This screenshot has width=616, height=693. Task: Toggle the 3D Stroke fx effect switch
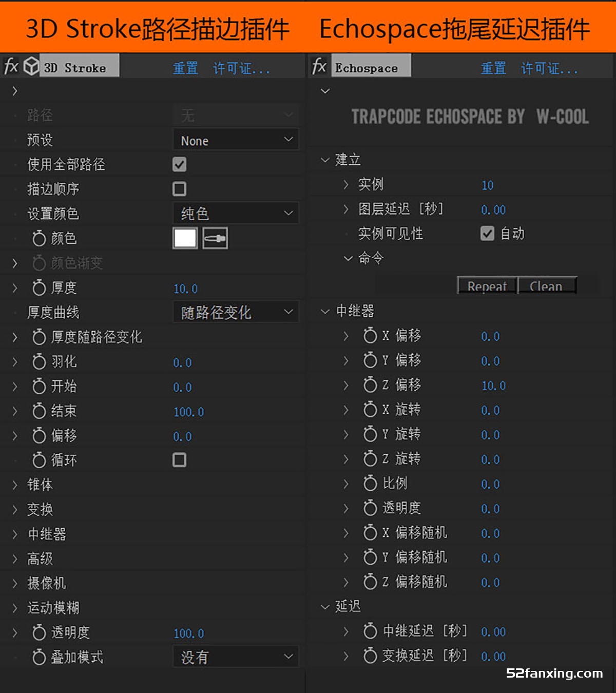11,66
